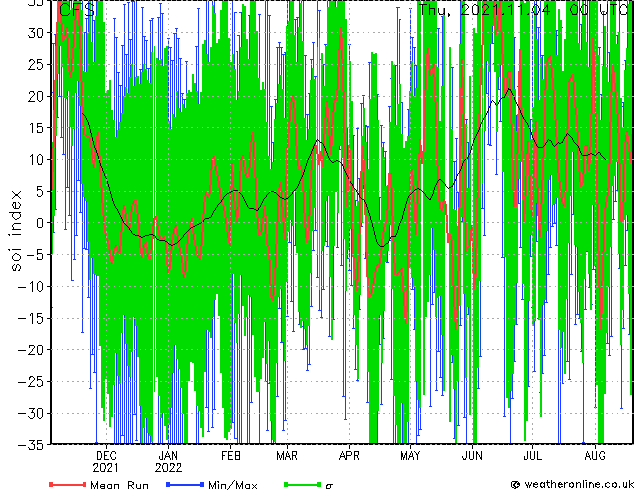The width and height of the screenshot is (634, 490).
Task: Click the green sigma legend line
Action: click(303, 484)
